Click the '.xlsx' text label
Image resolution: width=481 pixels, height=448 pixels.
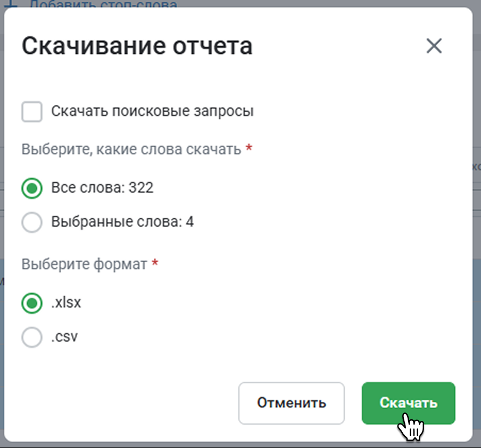coord(66,303)
